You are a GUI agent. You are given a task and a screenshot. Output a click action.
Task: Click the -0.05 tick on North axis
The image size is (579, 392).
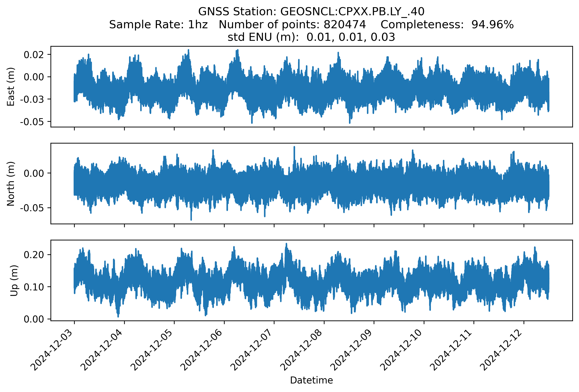coord(32,208)
